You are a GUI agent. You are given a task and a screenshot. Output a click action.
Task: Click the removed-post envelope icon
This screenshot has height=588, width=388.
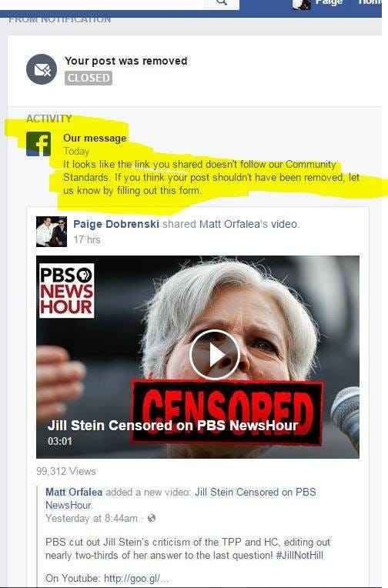pyautogui.click(x=42, y=69)
